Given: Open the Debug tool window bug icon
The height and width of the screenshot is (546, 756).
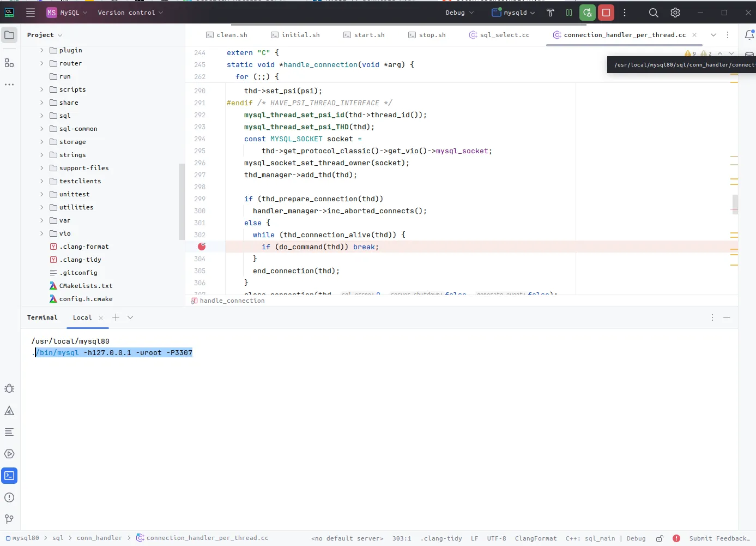Looking at the screenshot, I should pos(9,388).
